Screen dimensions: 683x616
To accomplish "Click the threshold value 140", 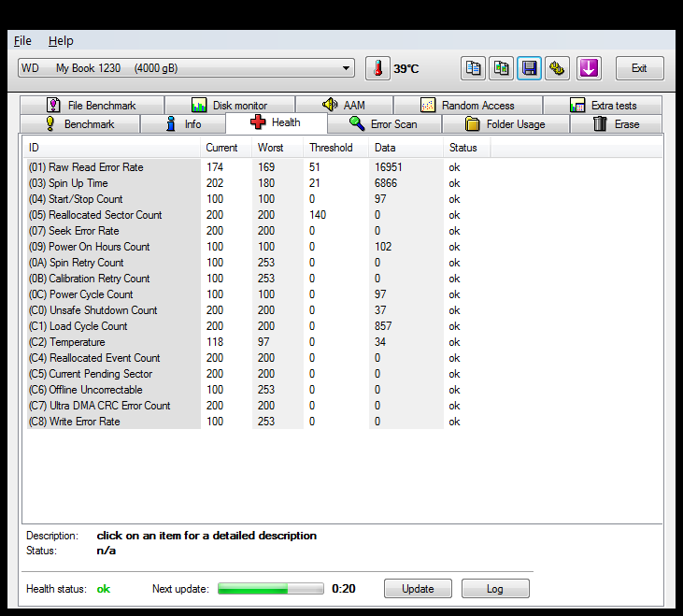I will point(318,215).
